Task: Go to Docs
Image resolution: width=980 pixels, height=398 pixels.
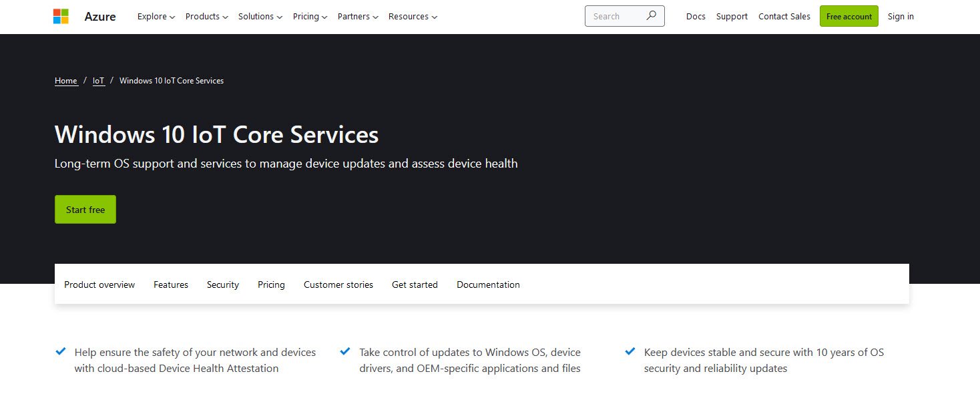Action: (x=696, y=17)
